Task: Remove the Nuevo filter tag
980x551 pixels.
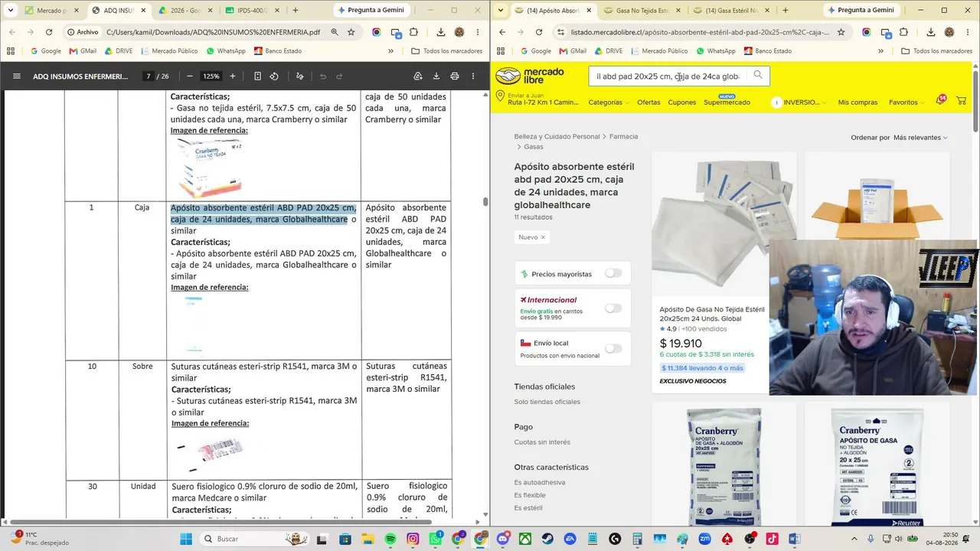Action: coord(543,237)
